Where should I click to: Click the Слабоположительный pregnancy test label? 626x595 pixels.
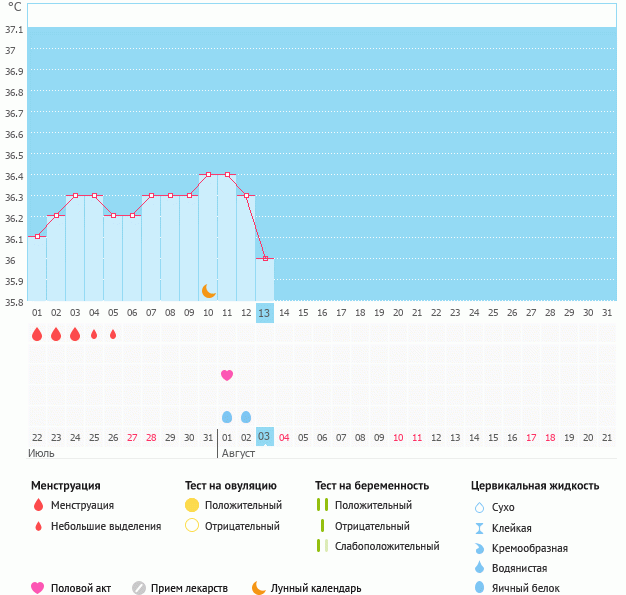coord(387,546)
